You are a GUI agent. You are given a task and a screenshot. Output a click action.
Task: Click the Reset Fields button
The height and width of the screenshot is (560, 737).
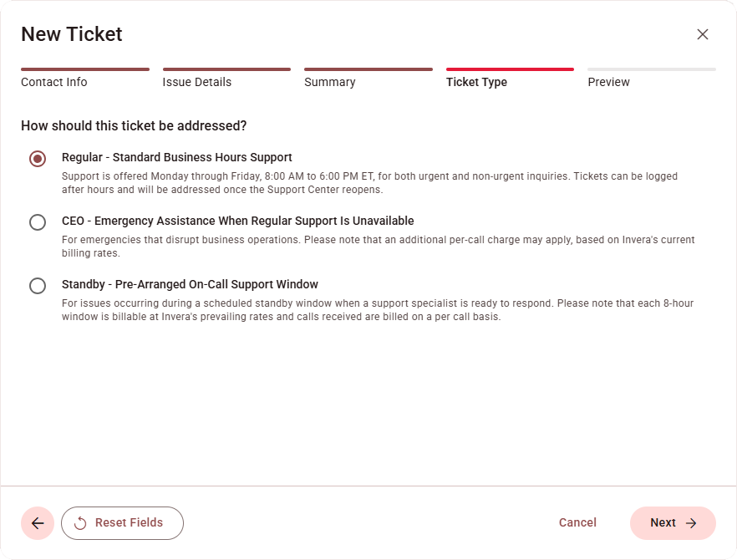[122, 523]
